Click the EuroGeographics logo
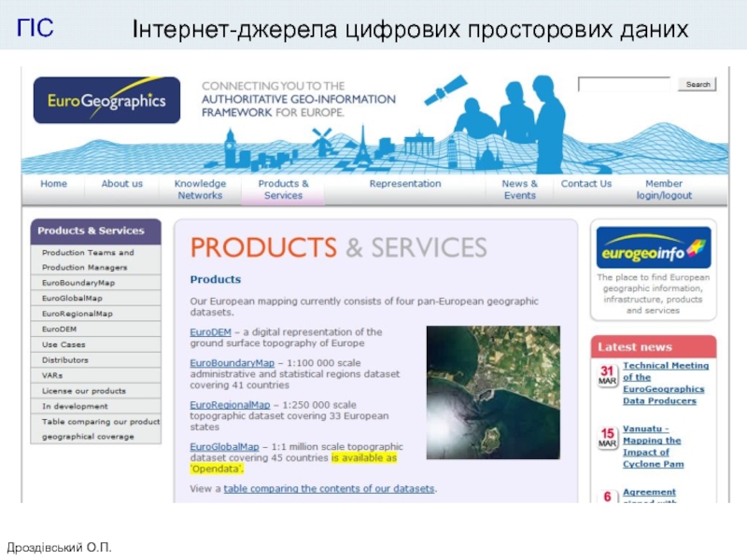This screenshot has width=747, height=560. click(x=106, y=100)
